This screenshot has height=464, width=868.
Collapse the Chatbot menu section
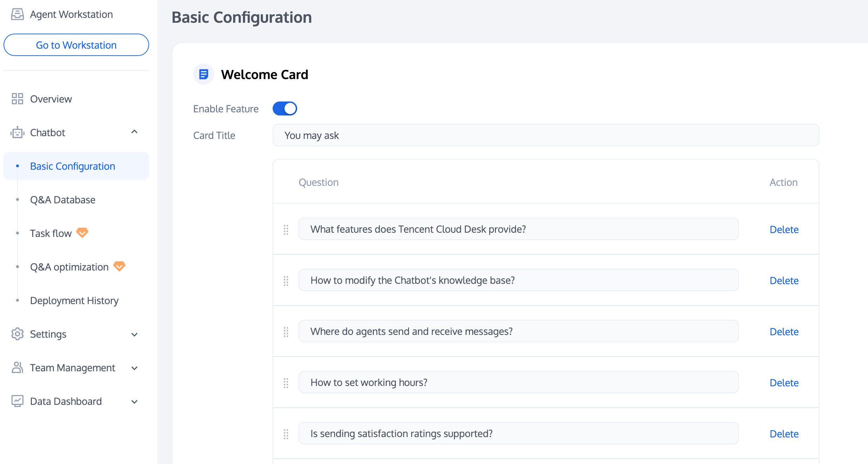tap(134, 132)
